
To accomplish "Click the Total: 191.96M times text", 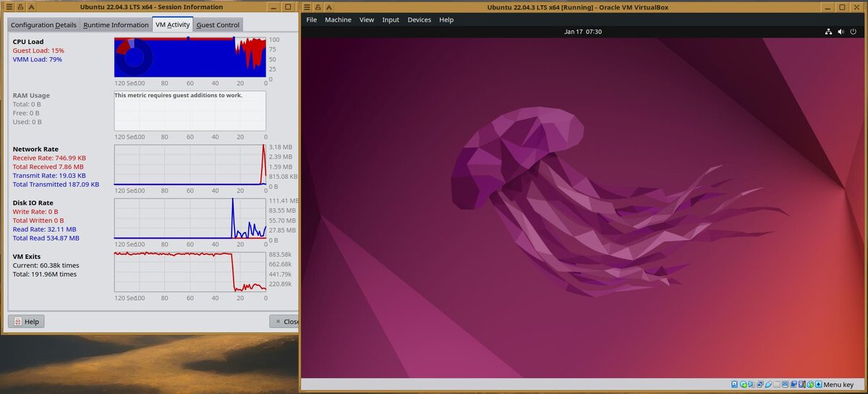I will [x=44, y=274].
